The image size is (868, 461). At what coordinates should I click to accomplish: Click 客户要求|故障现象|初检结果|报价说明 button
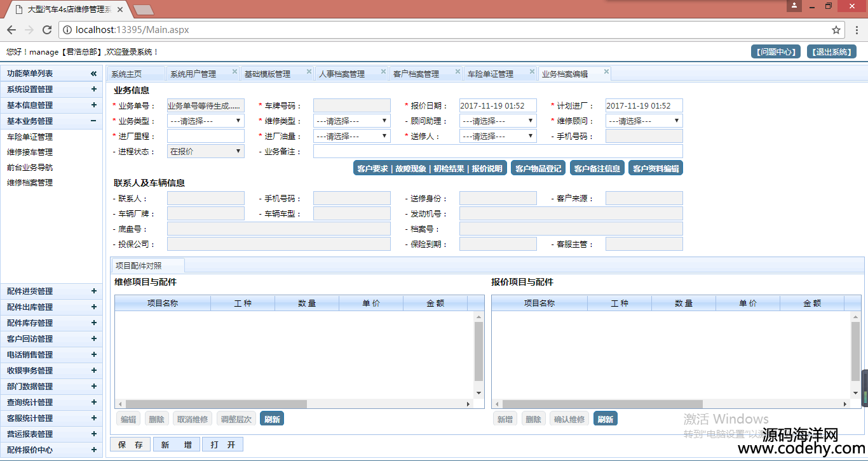430,168
